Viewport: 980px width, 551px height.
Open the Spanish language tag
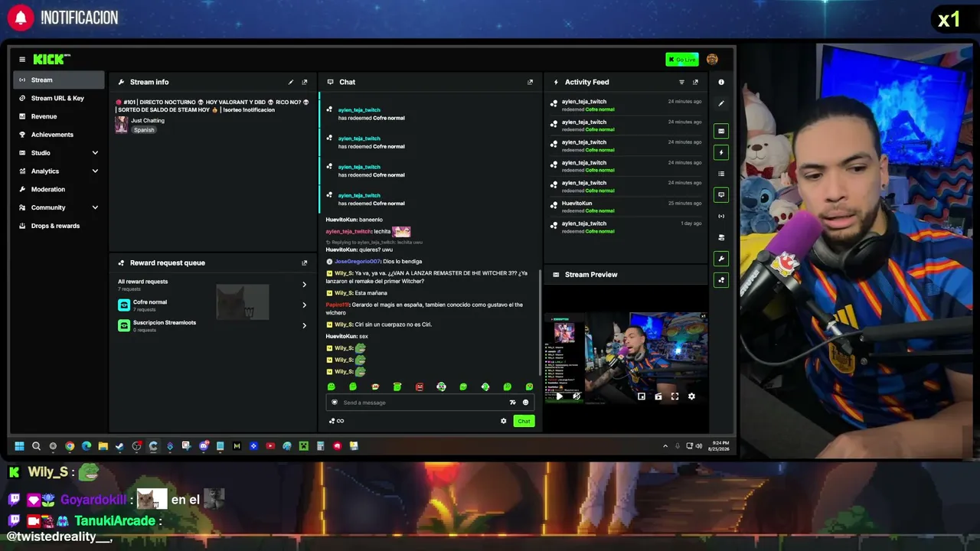pos(144,130)
